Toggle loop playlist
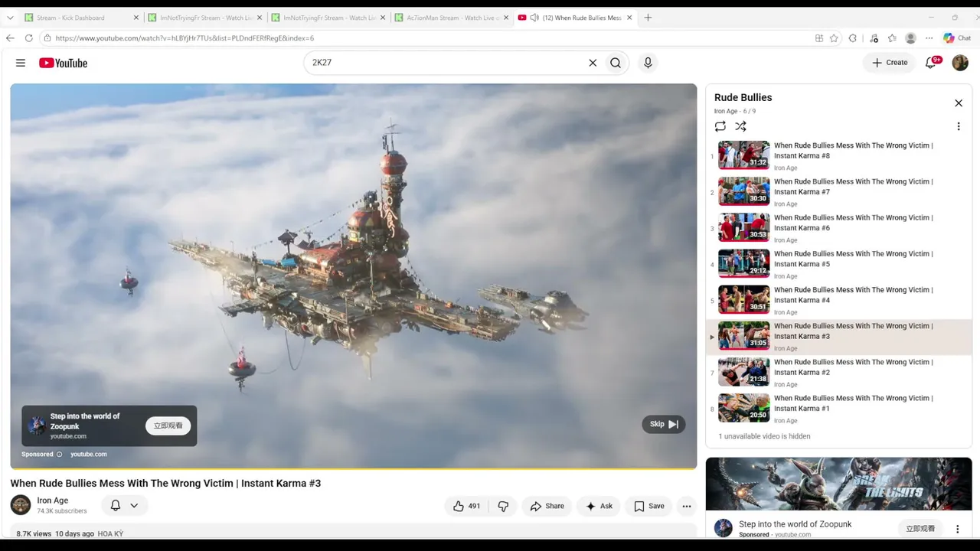The width and height of the screenshot is (980, 551). click(720, 126)
